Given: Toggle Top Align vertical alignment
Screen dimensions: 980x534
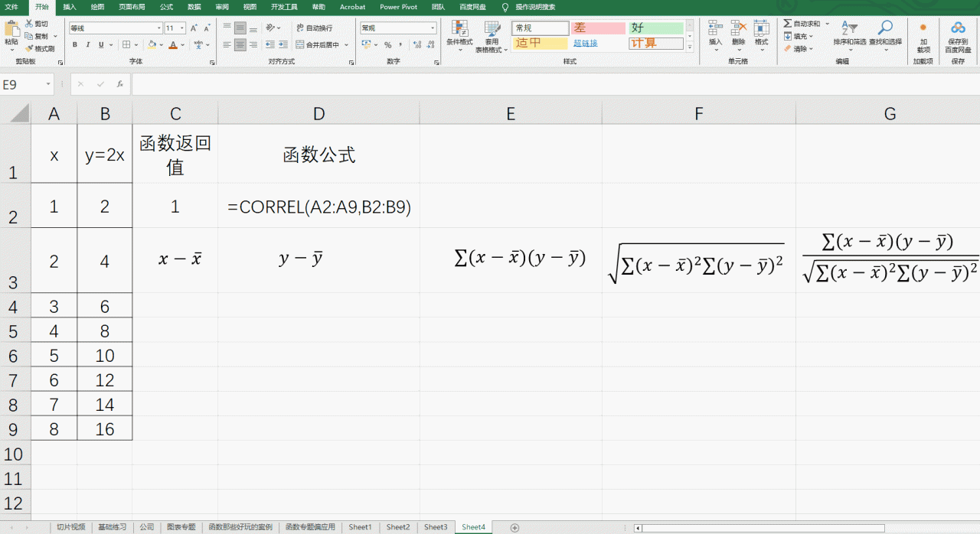Looking at the screenshot, I should [x=227, y=28].
